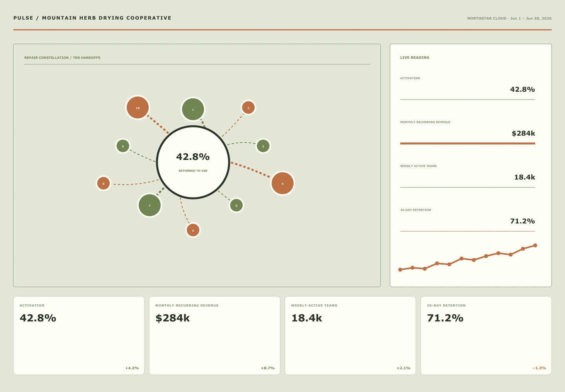This screenshot has height=392, width=565.
Task: Open the Weekly Active Teams bottom card
Action: pyautogui.click(x=350, y=336)
